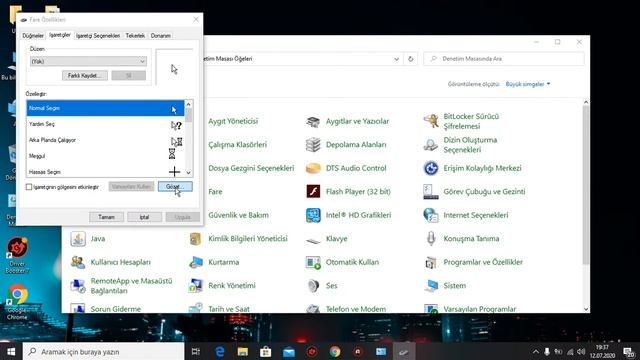Viewport: 640px width, 360px height.
Task: Open Otomatik Kullan icon
Action: coord(313,262)
